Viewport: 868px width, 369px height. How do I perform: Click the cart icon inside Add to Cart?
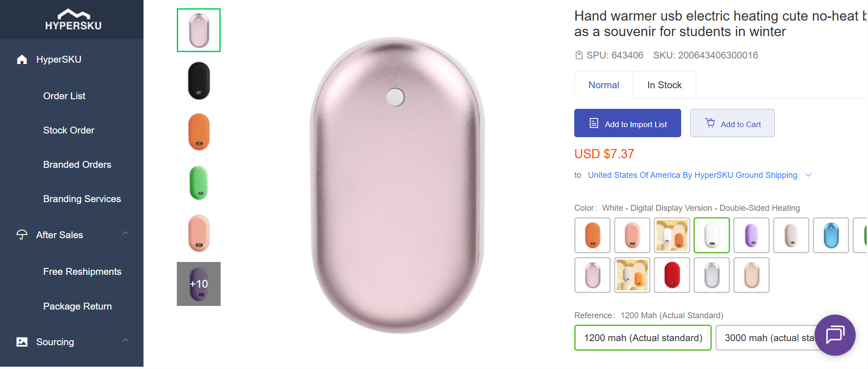(710, 123)
